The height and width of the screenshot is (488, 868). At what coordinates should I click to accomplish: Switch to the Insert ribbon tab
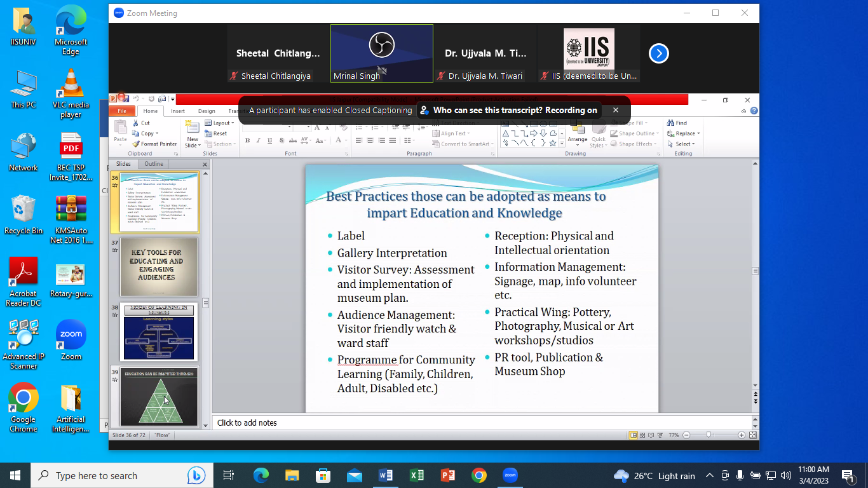tap(178, 111)
